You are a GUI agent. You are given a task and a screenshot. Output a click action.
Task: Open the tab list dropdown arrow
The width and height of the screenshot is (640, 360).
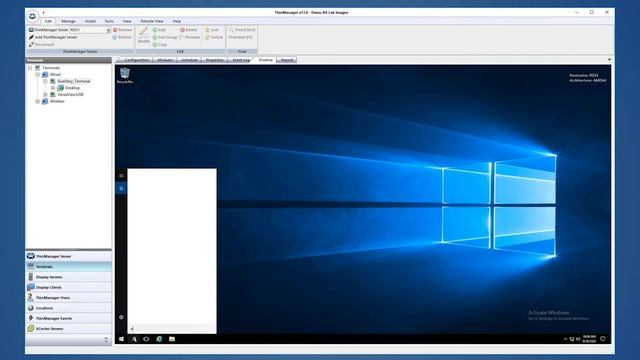click(x=609, y=60)
